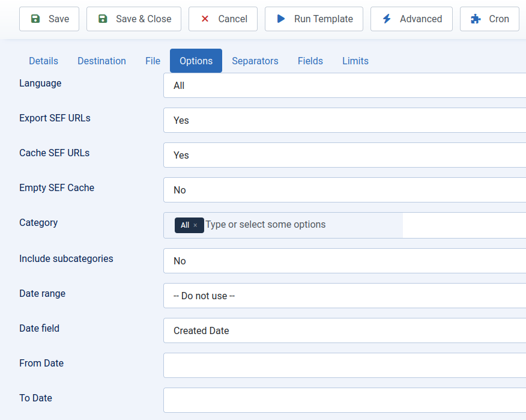The image size is (526, 420).
Task: Click the Save & Close button
Action: pos(133,19)
